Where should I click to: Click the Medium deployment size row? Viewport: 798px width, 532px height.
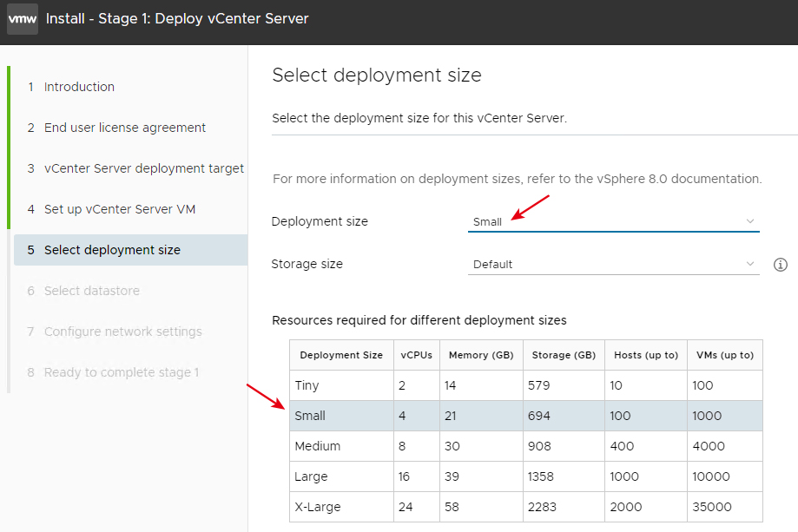tap(526, 446)
